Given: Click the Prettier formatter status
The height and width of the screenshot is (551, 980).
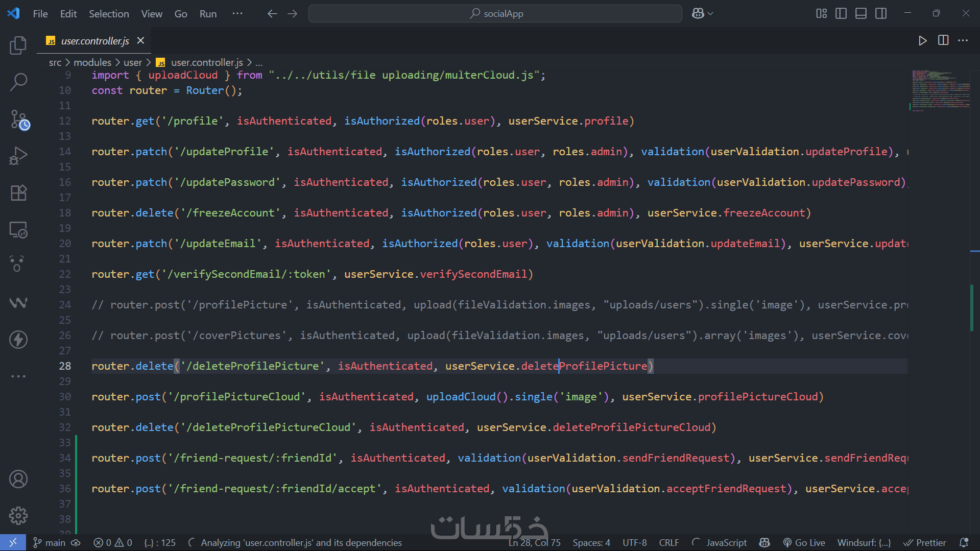Looking at the screenshot, I should click(925, 542).
